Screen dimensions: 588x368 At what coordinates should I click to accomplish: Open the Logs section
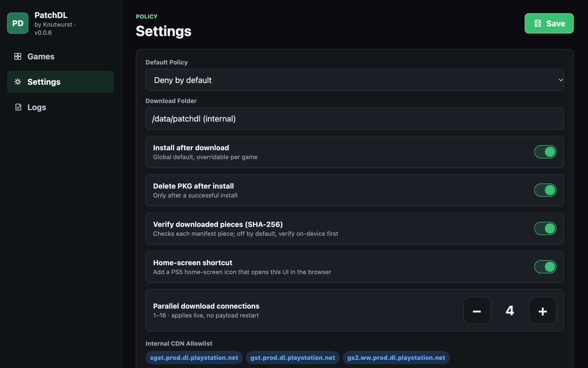click(60, 107)
